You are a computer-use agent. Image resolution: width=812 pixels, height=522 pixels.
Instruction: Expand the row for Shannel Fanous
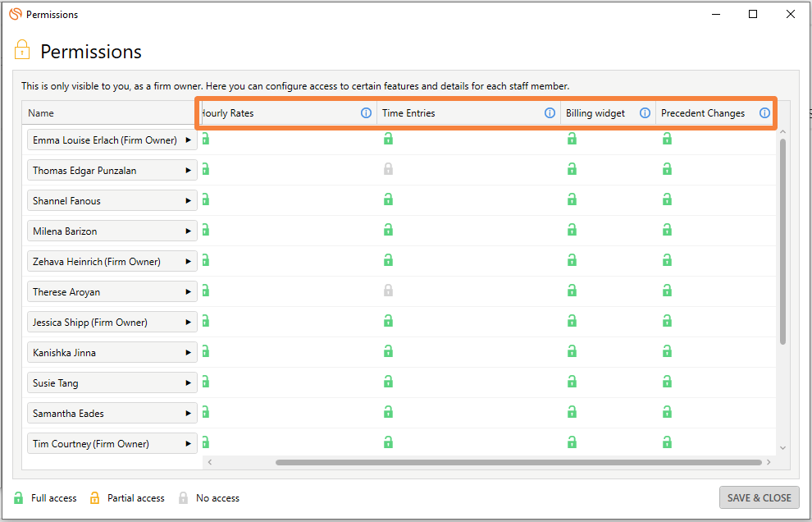[x=189, y=199]
